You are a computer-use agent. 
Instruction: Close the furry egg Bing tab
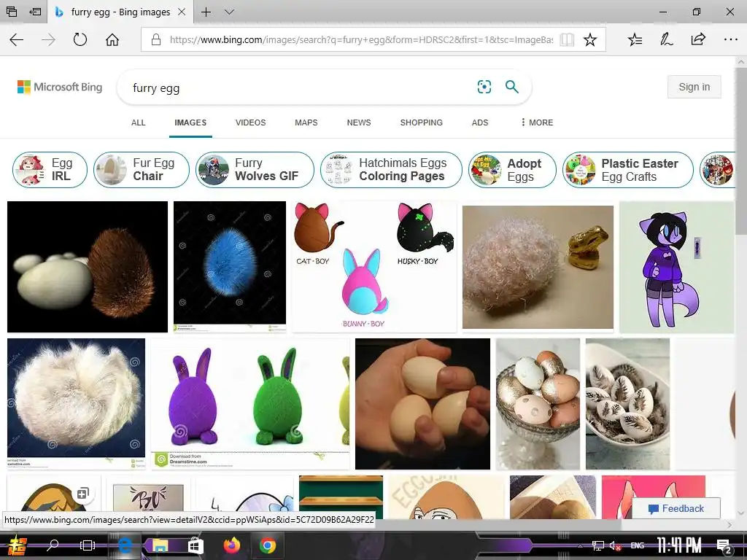pos(182,12)
